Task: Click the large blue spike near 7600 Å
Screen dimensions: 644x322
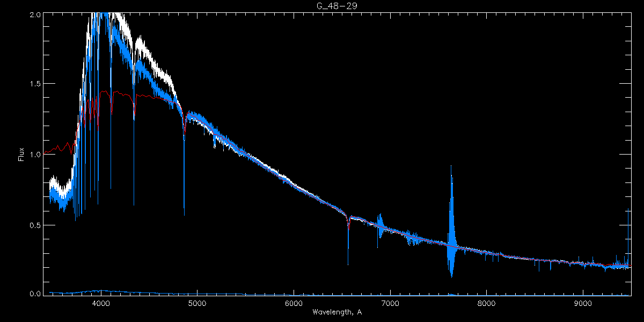Action: click(x=451, y=222)
